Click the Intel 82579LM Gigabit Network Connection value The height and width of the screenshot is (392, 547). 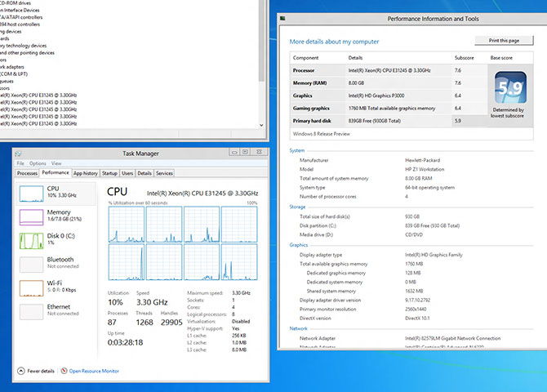click(452, 338)
